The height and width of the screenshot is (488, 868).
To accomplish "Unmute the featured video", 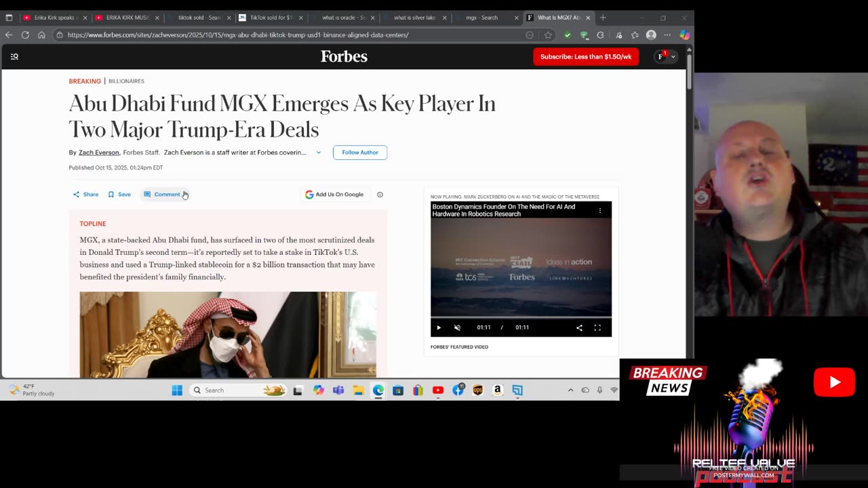I will click(457, 327).
